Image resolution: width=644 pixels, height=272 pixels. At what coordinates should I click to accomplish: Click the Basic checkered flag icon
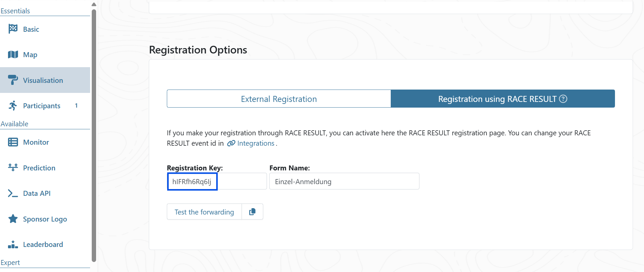pos(13,29)
